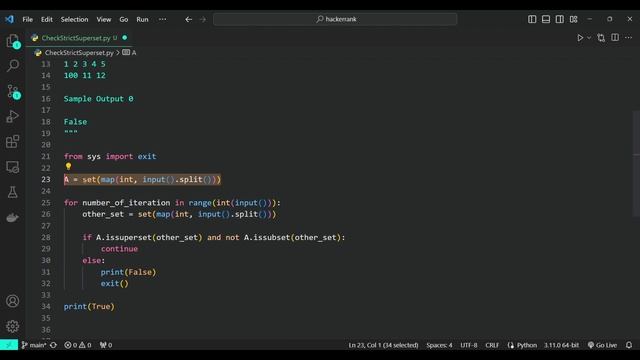The height and width of the screenshot is (360, 640).
Task: Toggle the bottom panel layout
Action: point(546,19)
